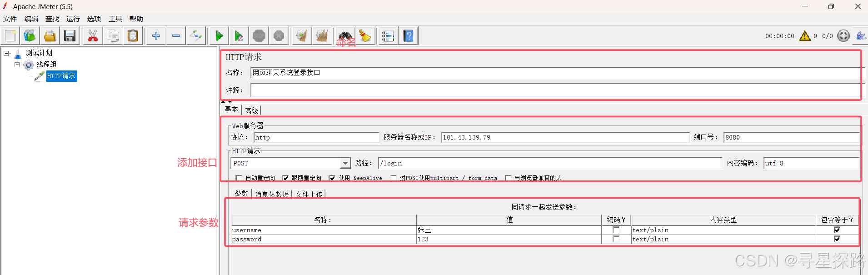Open the Templates icon in toolbar
This screenshot has height=275, width=868.
(x=30, y=35)
